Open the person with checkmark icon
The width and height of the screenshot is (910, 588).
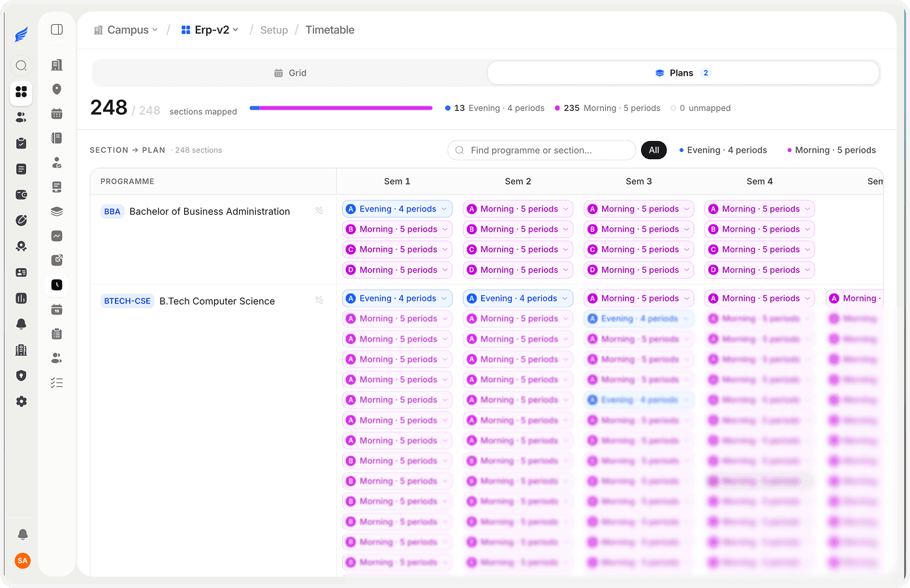tap(57, 162)
